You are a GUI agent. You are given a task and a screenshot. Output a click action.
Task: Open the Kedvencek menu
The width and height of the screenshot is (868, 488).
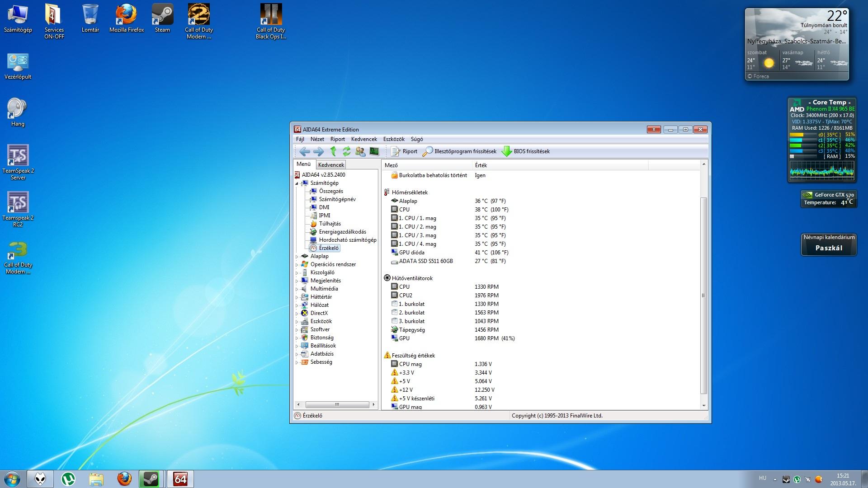(x=364, y=139)
